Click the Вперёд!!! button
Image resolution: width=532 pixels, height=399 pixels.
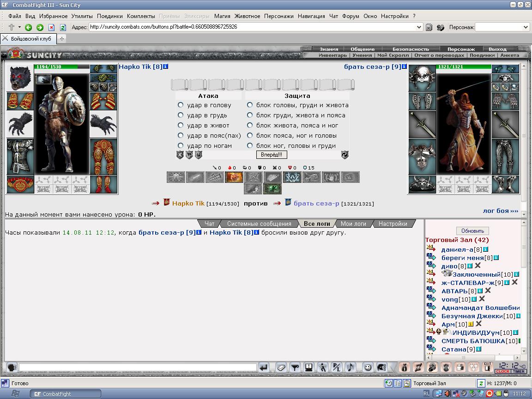[272, 155]
